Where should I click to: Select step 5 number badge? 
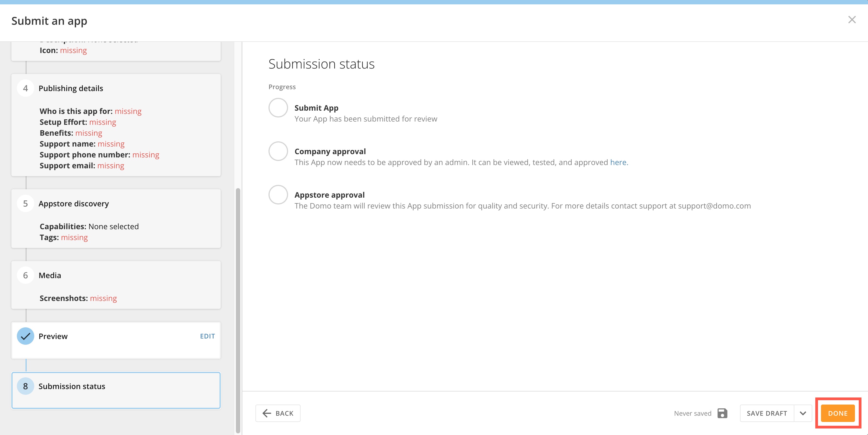[x=26, y=204]
